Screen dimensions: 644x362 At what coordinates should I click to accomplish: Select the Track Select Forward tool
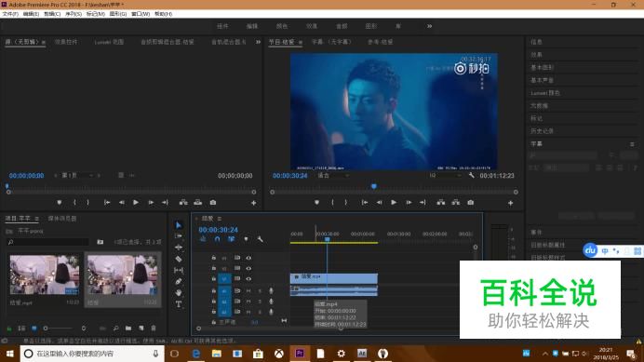pos(179,236)
